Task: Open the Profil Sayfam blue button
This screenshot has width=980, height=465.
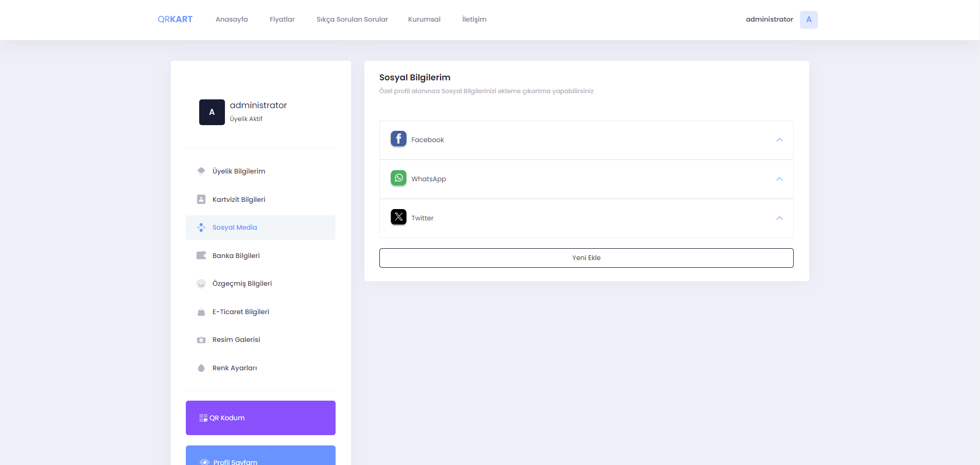Action: click(260, 458)
